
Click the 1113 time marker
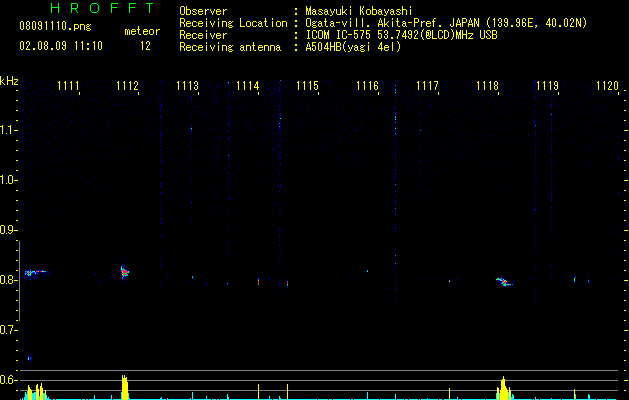pos(187,86)
